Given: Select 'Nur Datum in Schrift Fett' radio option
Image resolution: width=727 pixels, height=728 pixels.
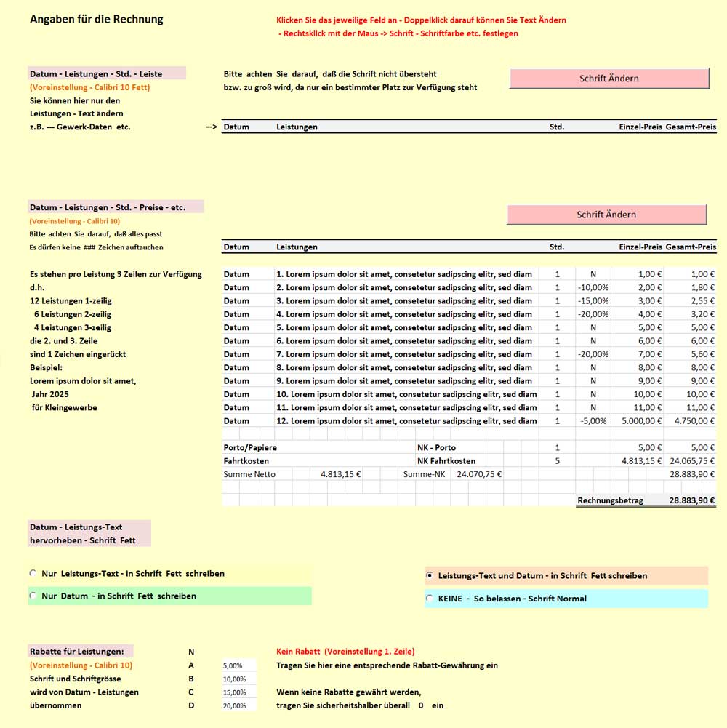Looking at the screenshot, I should (x=33, y=596).
